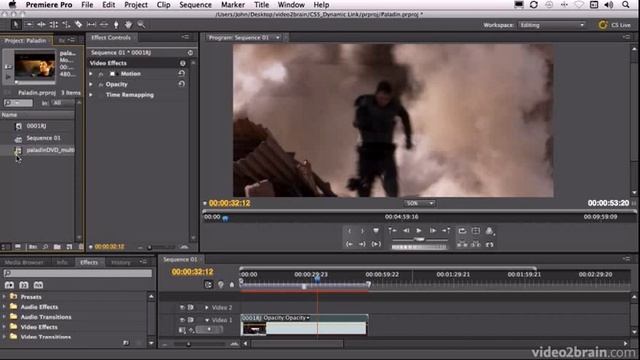Open the Clip menu
Viewport: 640px width, 360px height.
pyautogui.click(x=163, y=5)
